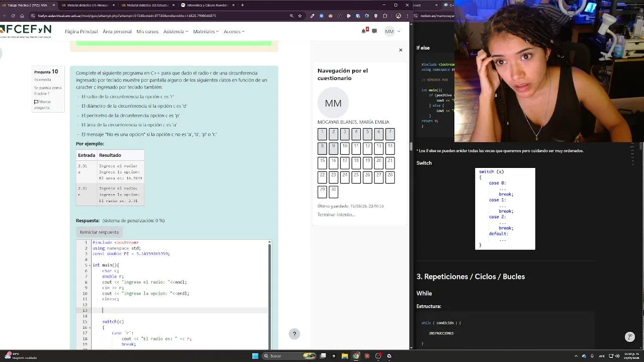Open Página Principal menu item
Screen dimensions: 644x362
pyautogui.click(x=81, y=31)
